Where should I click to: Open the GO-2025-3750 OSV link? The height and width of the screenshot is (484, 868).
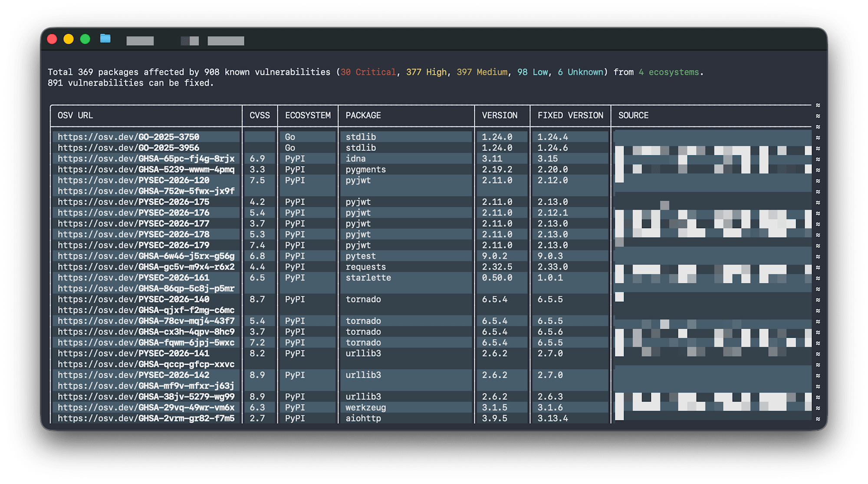[128, 137]
